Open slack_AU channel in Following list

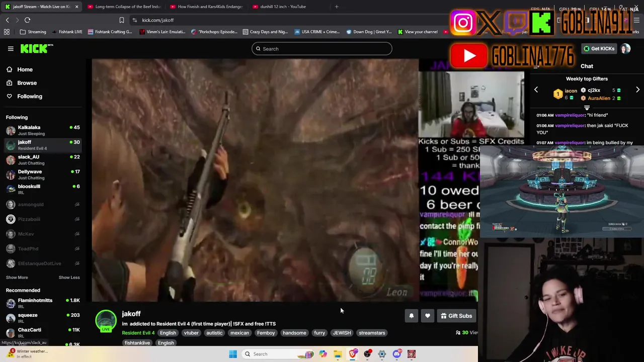(x=43, y=160)
